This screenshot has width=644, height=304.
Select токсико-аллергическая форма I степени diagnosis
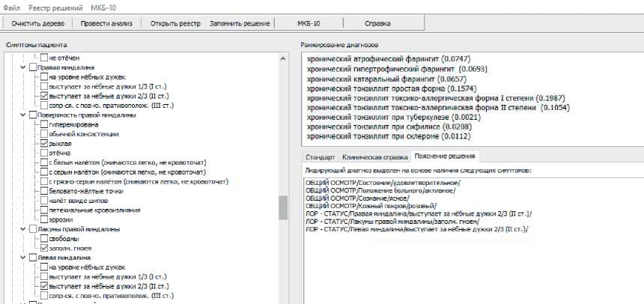coord(436,98)
